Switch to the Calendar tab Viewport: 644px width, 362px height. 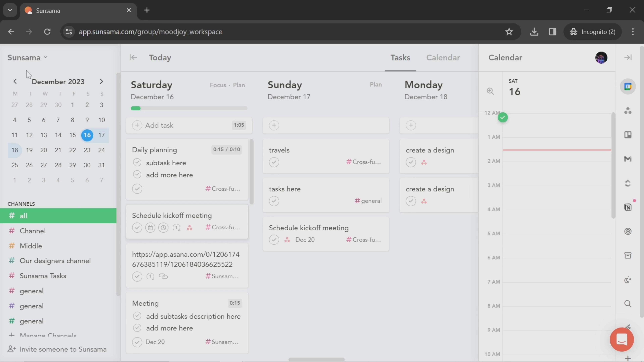[x=443, y=58]
